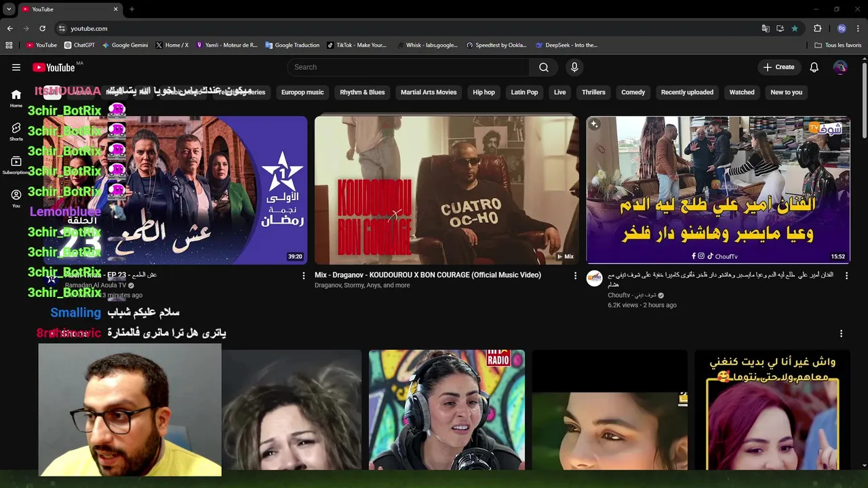Open more options for the Draganov Mix video
Viewport: 868px width, 488px height.
[575, 276]
